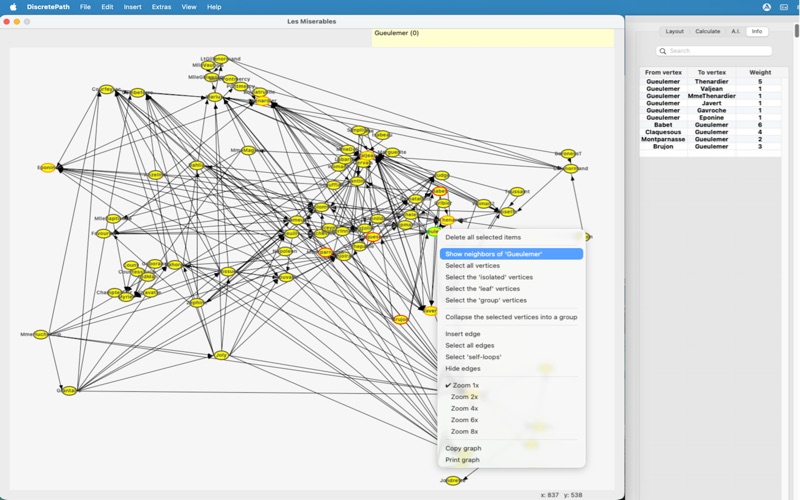Sort by the Weight column header
The image size is (800, 500).
(760, 72)
